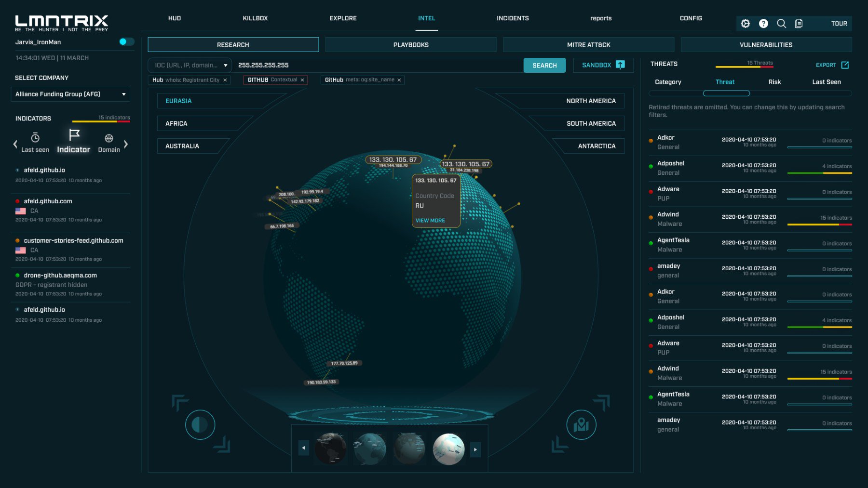This screenshot has width=868, height=488.
Task: Click the TOUR button
Action: [839, 24]
